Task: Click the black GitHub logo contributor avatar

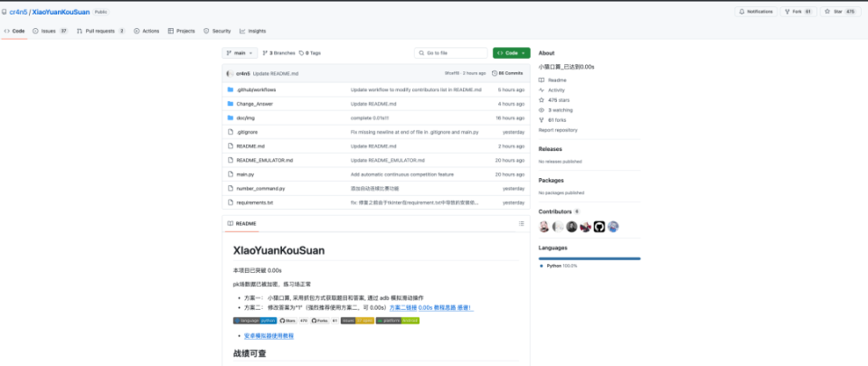Action: 599,227
